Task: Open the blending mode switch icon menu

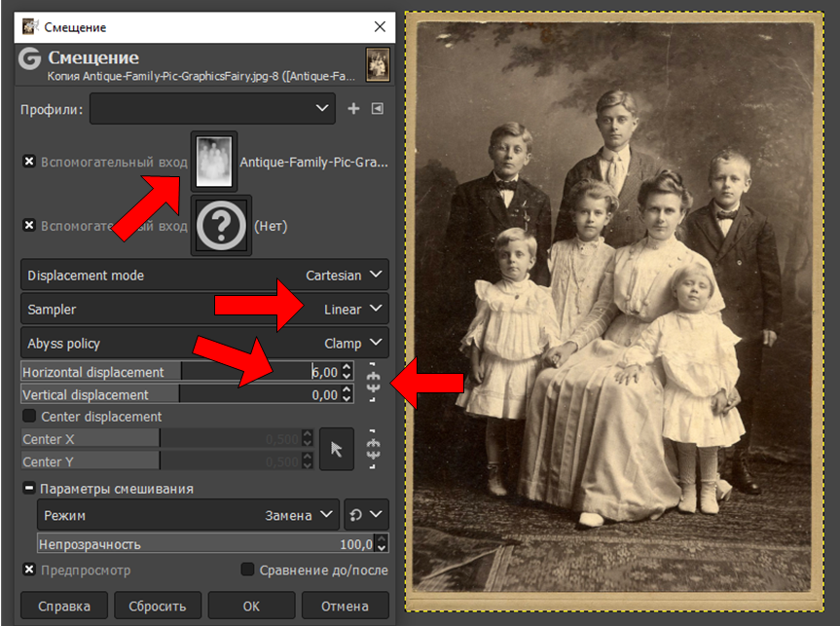Action: [366, 514]
